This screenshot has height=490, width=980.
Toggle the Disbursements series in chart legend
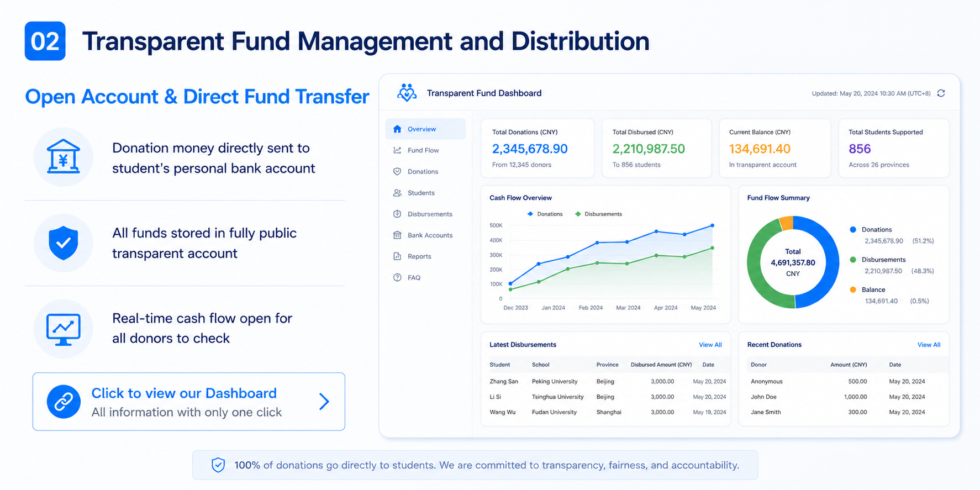[598, 214]
